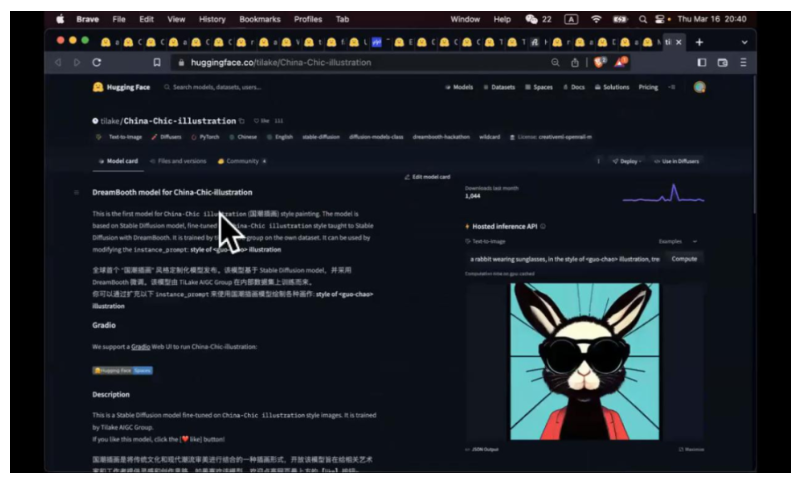This screenshot has width=799, height=478.
Task: Open the Brave hamburger menu
Action: 743,62
